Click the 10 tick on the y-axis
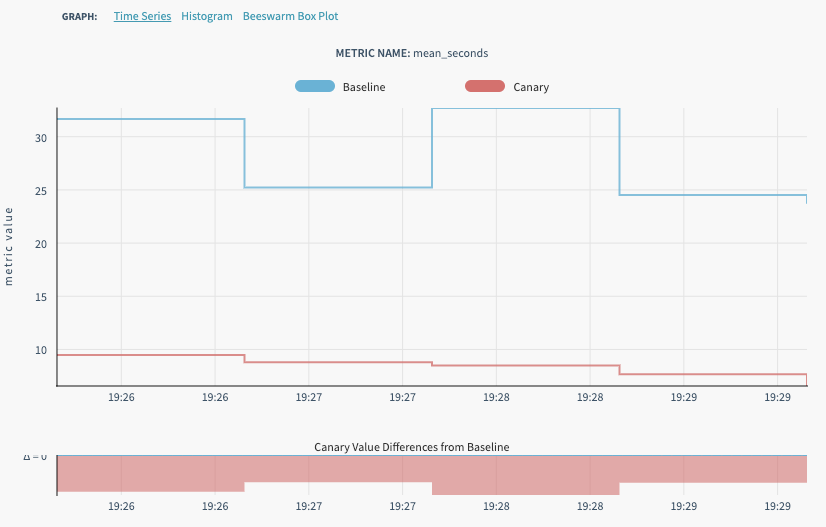This screenshot has width=826, height=527. coord(42,350)
